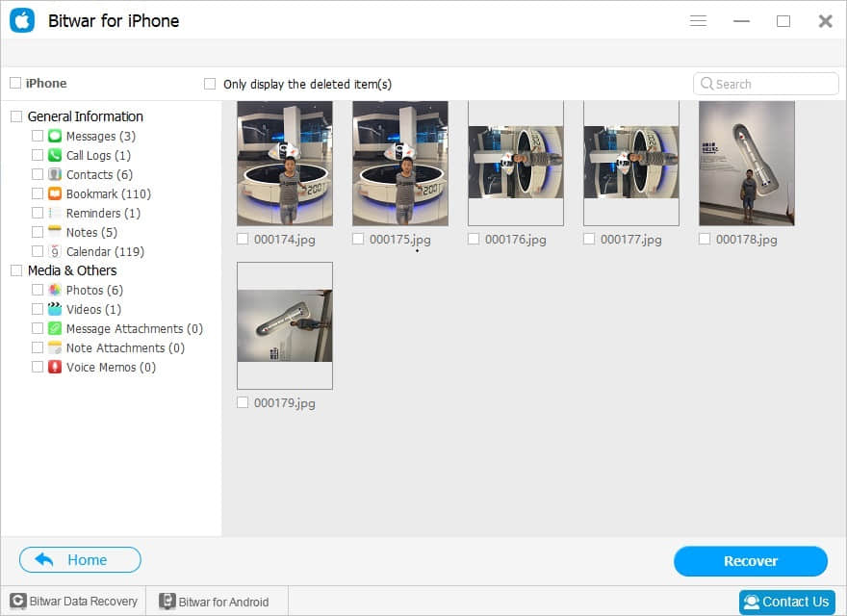This screenshot has width=847, height=616.
Task: Enable Only display the deleted items
Action: coord(210,84)
